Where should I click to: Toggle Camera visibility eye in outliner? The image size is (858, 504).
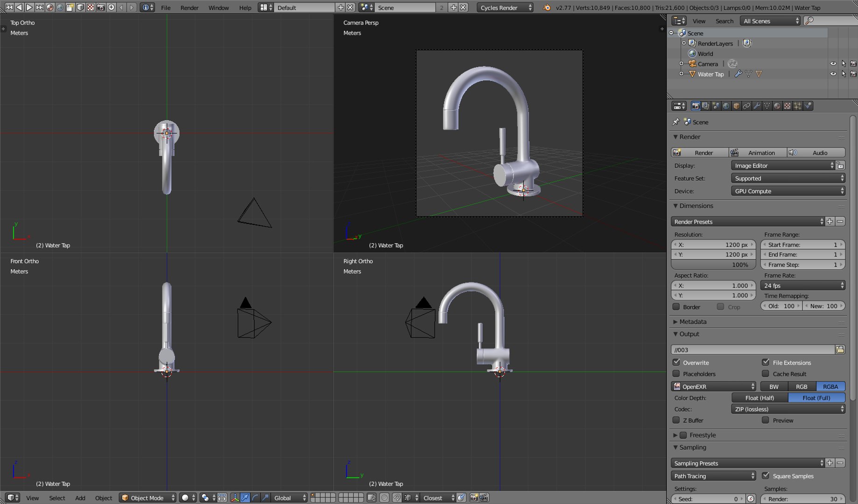[833, 63]
